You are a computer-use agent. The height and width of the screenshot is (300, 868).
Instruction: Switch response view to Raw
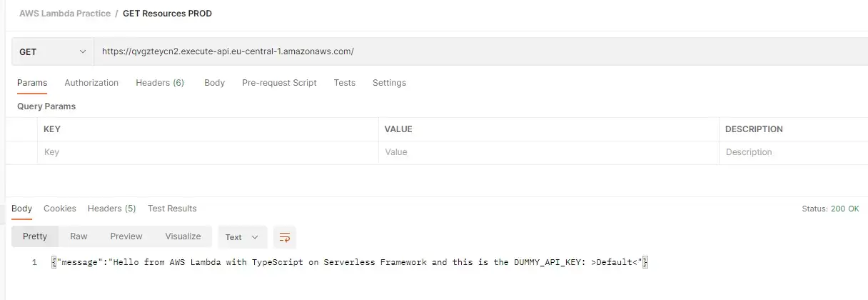pos(79,236)
